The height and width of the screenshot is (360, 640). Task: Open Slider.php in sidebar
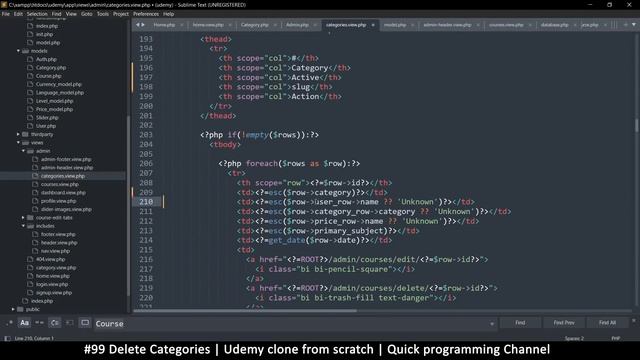(x=47, y=118)
